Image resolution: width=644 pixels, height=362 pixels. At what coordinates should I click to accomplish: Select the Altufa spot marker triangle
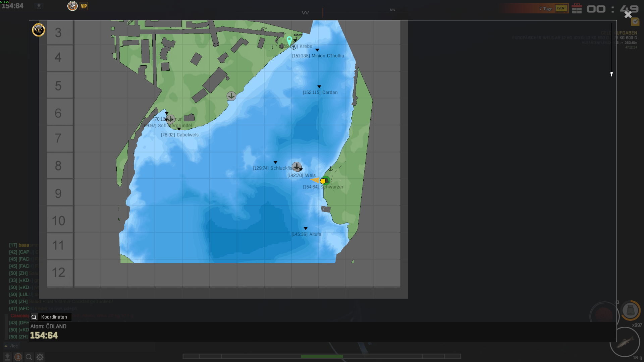(306, 229)
